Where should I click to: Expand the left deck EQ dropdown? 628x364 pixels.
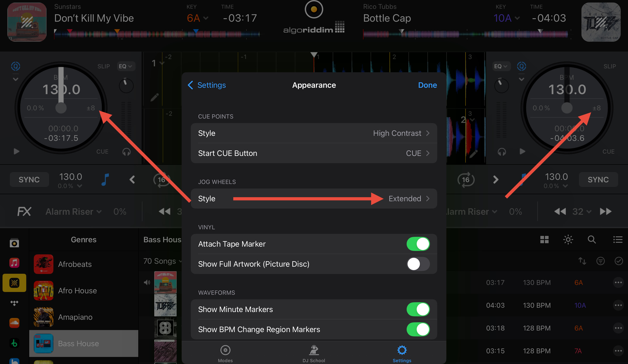point(125,66)
